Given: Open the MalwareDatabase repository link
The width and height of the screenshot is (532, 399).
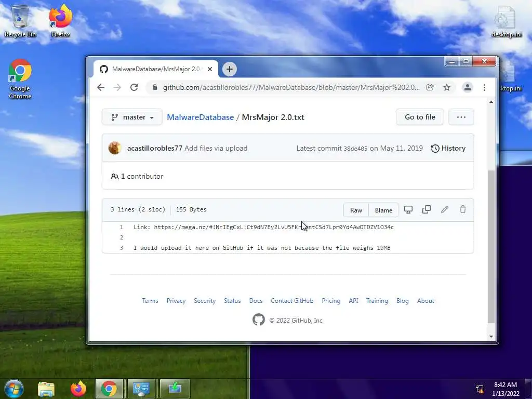Looking at the screenshot, I should (200, 117).
